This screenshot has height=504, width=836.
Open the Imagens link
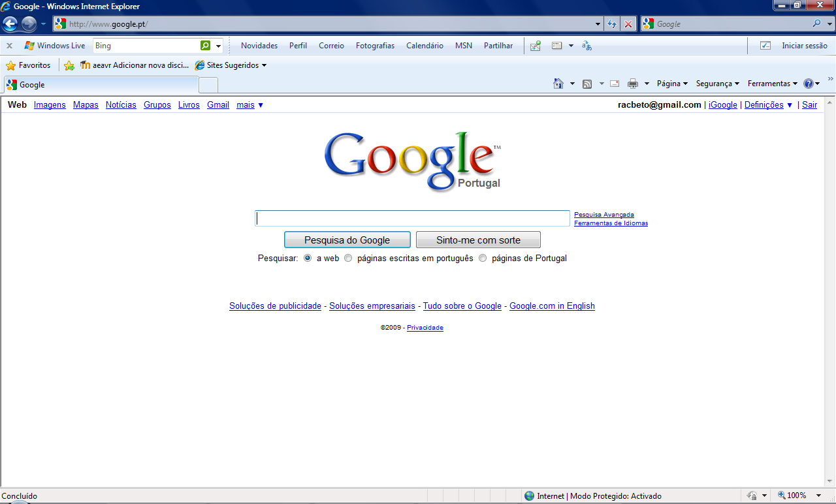tap(50, 104)
